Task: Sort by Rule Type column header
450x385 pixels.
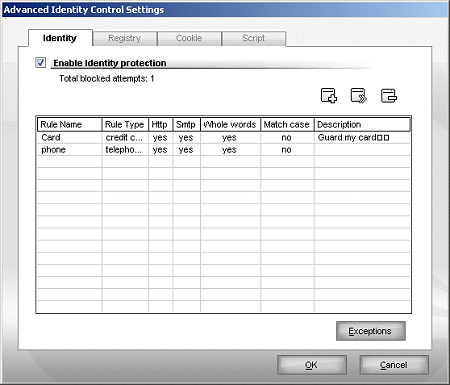Action: pos(125,124)
